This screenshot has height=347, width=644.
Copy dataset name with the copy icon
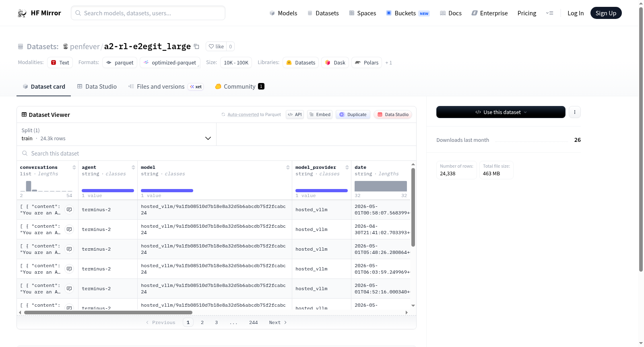[196, 46]
